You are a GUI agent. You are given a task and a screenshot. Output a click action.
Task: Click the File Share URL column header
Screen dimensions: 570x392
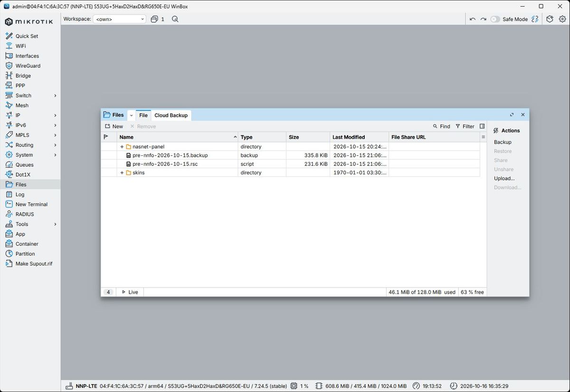click(x=434, y=137)
